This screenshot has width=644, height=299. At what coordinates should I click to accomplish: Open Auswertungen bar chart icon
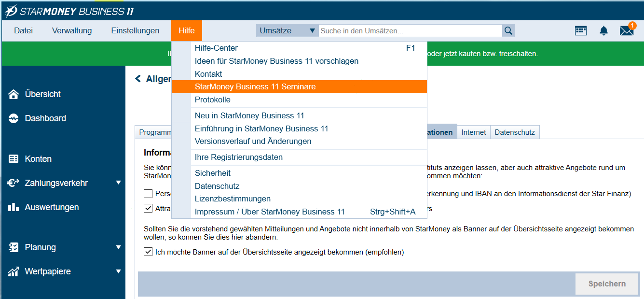[x=14, y=207]
